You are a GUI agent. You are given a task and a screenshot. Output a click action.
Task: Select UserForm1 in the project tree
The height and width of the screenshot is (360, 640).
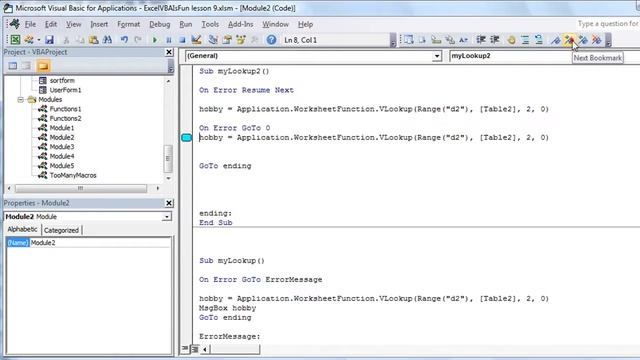pyautogui.click(x=65, y=90)
